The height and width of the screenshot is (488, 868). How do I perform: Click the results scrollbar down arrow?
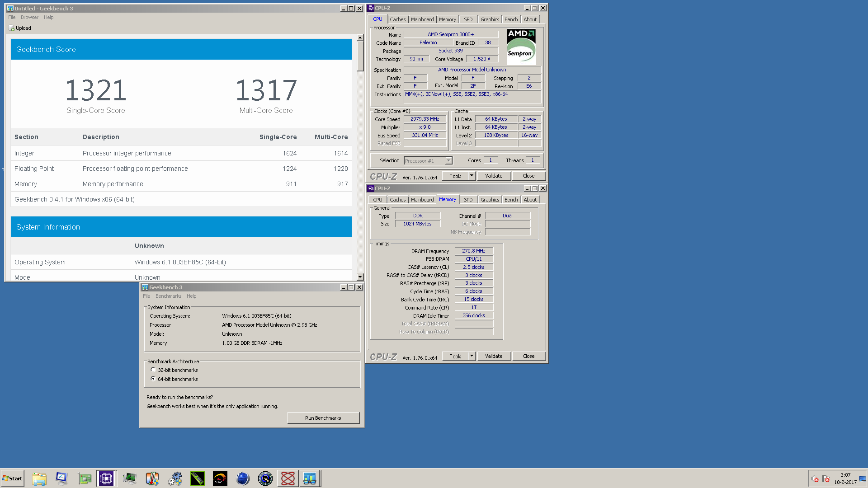pyautogui.click(x=360, y=277)
